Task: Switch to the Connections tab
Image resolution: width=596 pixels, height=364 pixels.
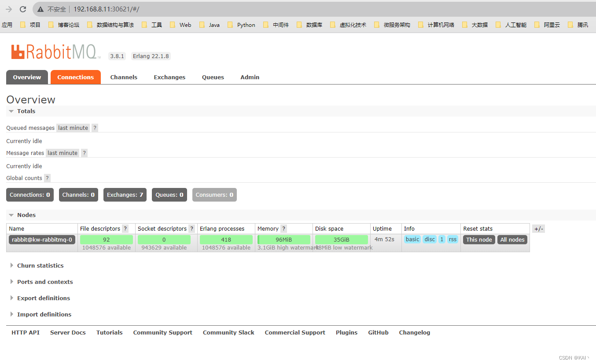Action: [76, 77]
